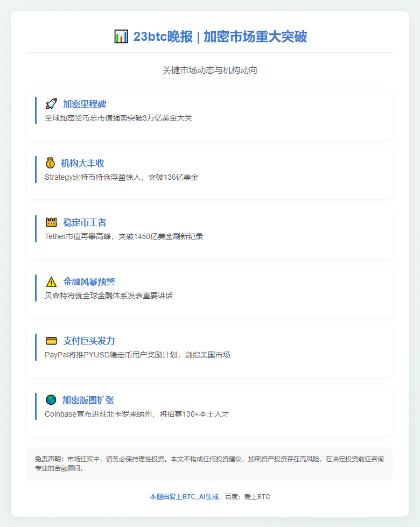Screen dimensions: 420x527
Task: Click the credit card icon beside 支付巨头发力
Action: click(51, 341)
